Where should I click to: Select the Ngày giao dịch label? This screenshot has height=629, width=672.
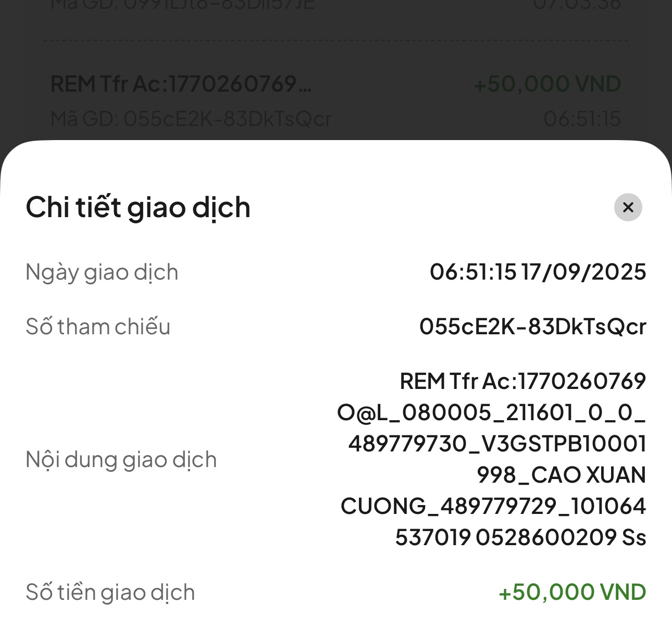102,272
